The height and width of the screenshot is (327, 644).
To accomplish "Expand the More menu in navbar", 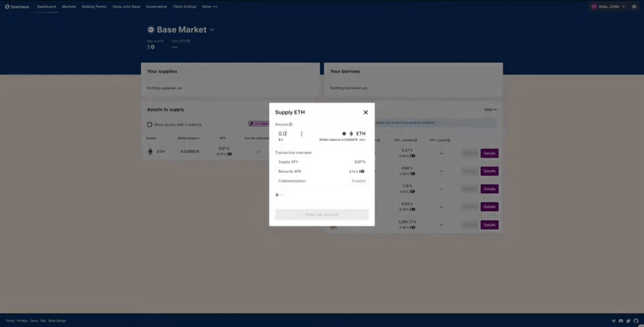I will (x=209, y=7).
